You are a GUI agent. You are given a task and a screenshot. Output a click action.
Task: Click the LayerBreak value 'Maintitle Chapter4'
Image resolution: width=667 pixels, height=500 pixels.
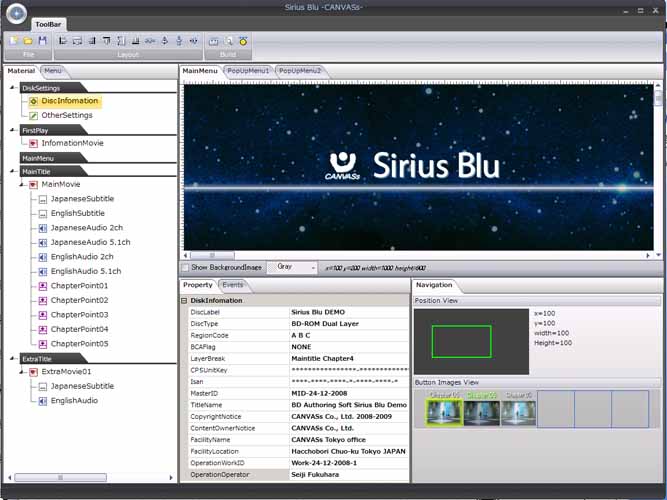[322, 359]
